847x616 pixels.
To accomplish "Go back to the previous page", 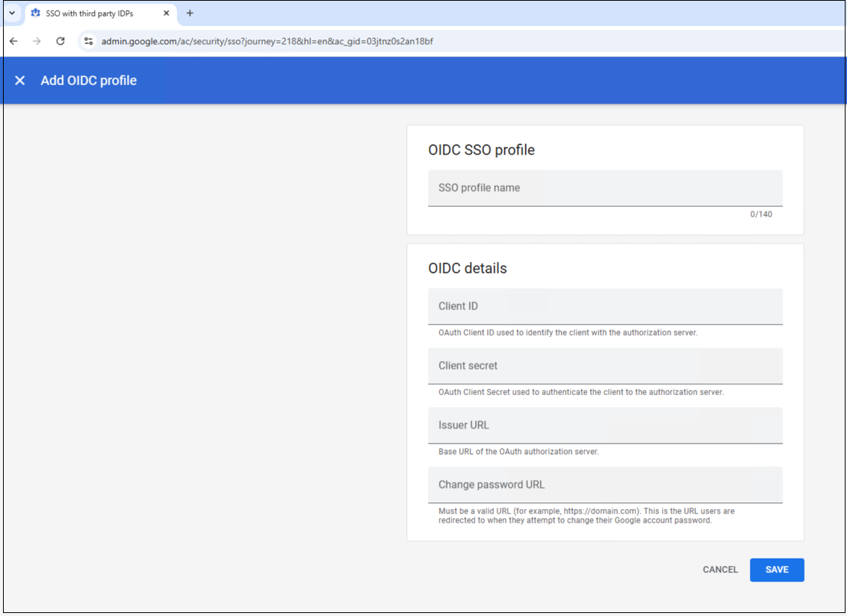I will (x=13, y=41).
